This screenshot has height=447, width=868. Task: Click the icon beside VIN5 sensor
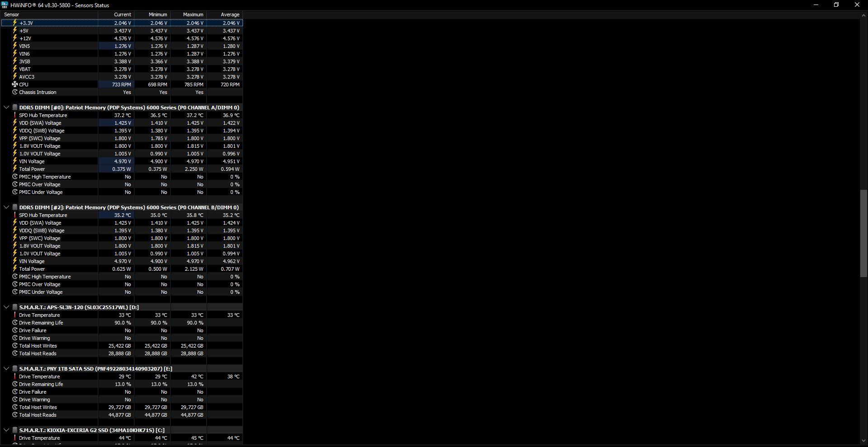[x=15, y=46]
